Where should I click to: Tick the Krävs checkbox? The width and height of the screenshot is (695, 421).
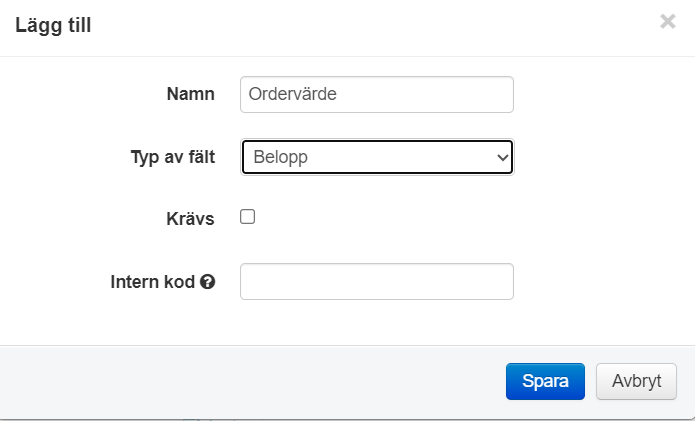click(x=247, y=217)
